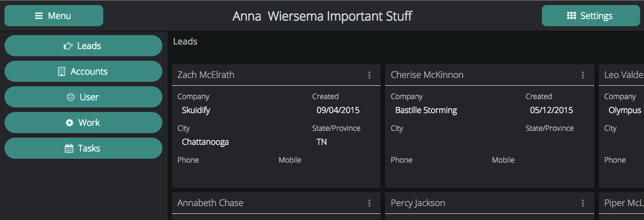Viewport: 644px width, 220px height.
Task: Open Percy Jackson card options menu
Action: tap(583, 203)
